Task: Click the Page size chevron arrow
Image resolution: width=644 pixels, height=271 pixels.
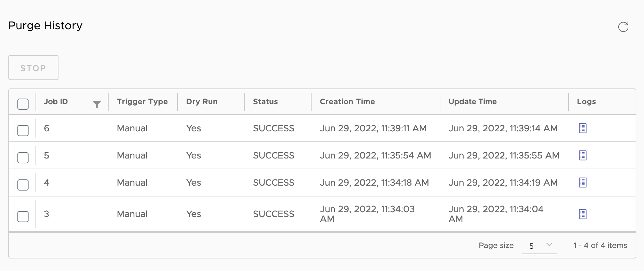Action: (x=549, y=245)
